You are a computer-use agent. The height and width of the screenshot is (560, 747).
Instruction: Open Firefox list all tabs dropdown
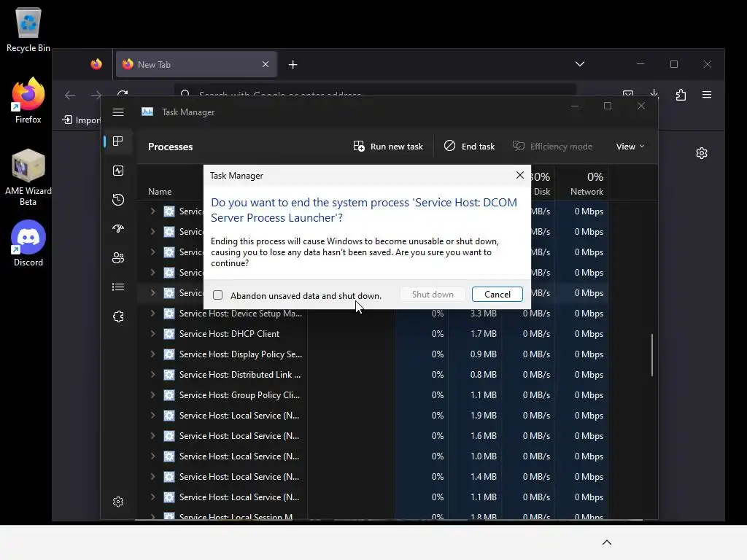click(580, 64)
